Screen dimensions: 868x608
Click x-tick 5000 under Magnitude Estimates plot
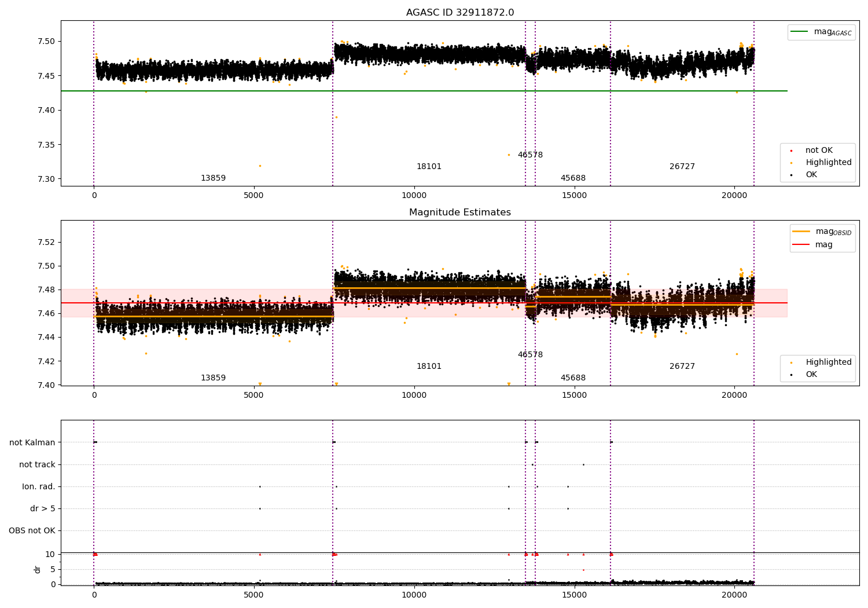coord(254,395)
